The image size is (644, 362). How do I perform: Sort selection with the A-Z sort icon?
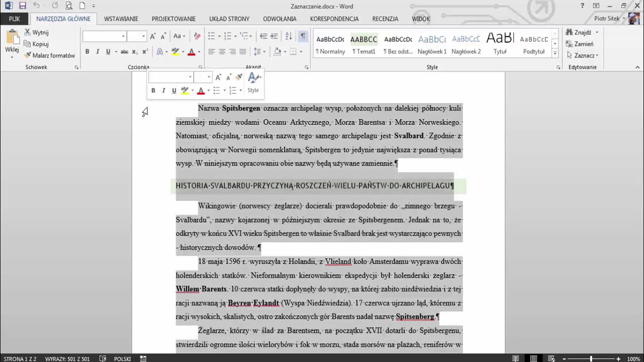pyautogui.click(x=288, y=36)
